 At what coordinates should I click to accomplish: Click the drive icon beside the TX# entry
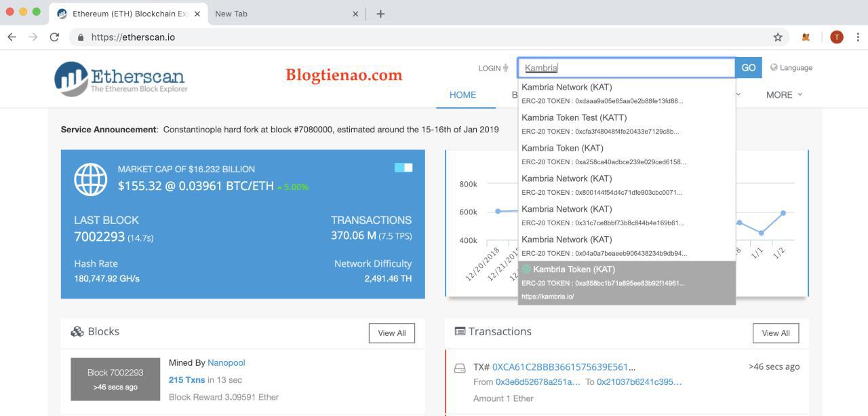[x=460, y=368]
